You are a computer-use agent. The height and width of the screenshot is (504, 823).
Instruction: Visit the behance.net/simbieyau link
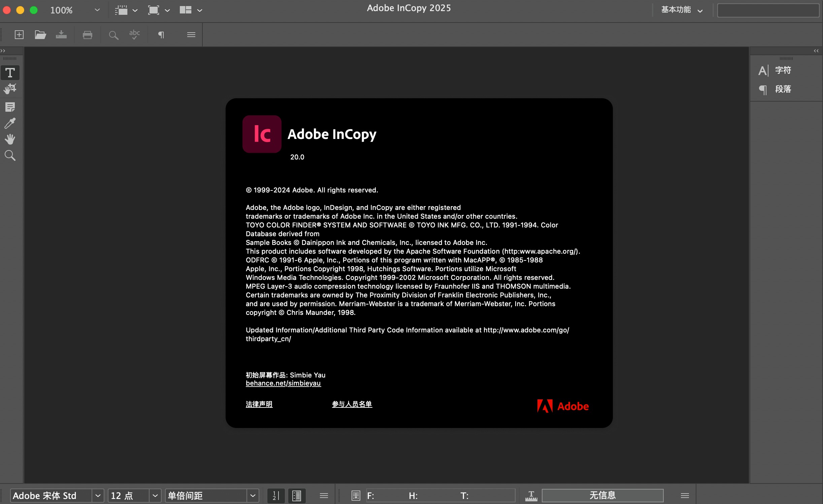pyautogui.click(x=283, y=383)
